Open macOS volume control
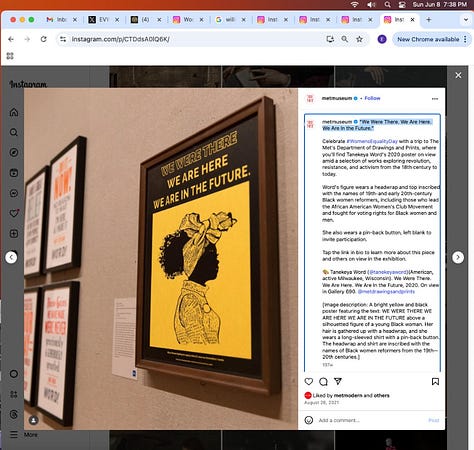The width and height of the screenshot is (474, 450). pos(371,4)
